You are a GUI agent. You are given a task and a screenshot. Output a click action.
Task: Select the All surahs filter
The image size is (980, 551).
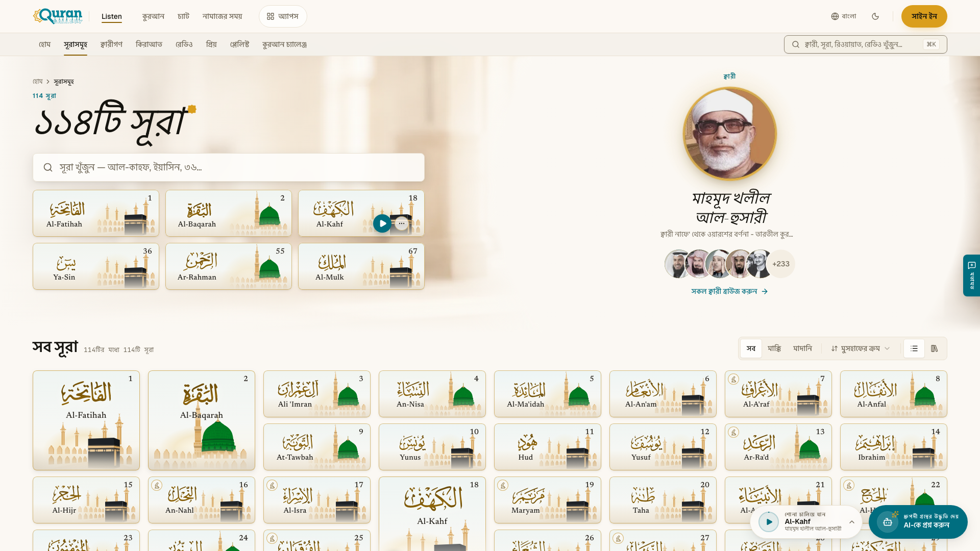click(751, 348)
